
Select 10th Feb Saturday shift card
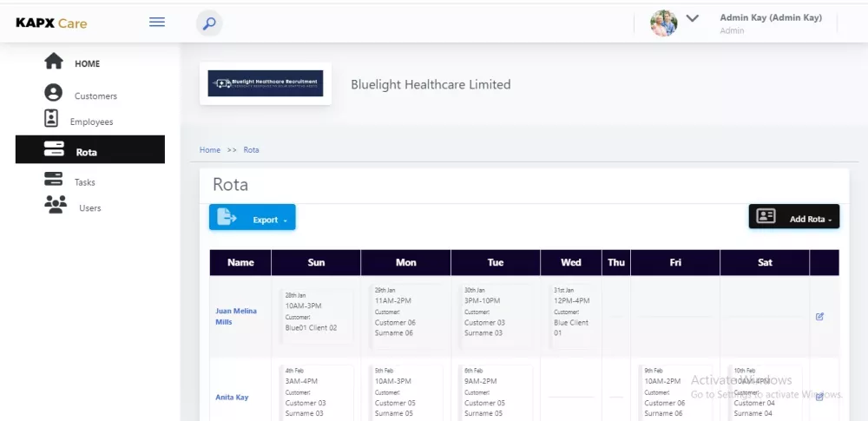pos(765,392)
